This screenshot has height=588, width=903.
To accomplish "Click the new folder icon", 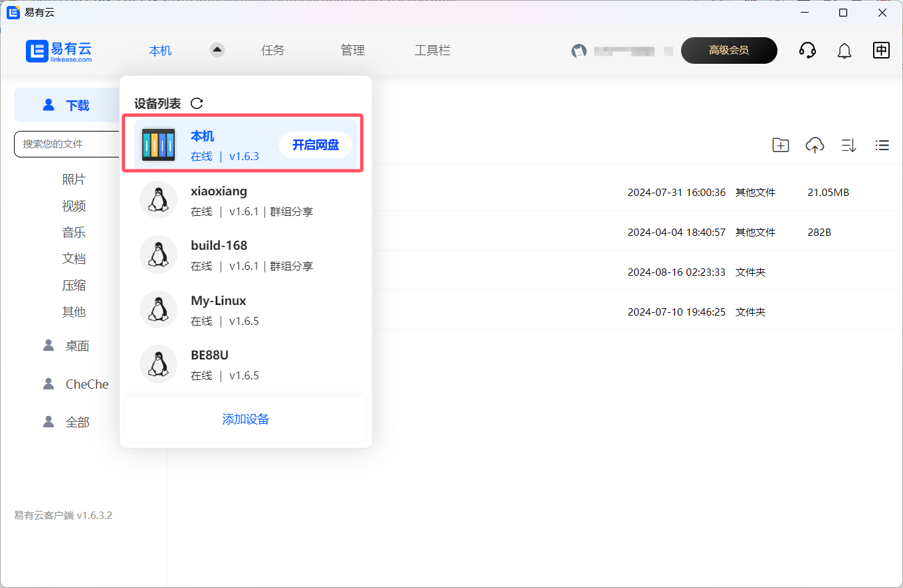I will 780,145.
